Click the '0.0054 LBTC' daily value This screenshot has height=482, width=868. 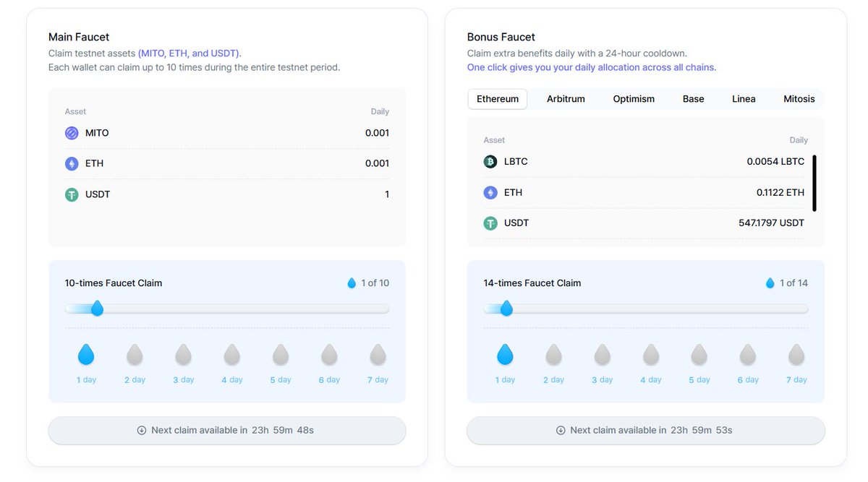coord(775,161)
